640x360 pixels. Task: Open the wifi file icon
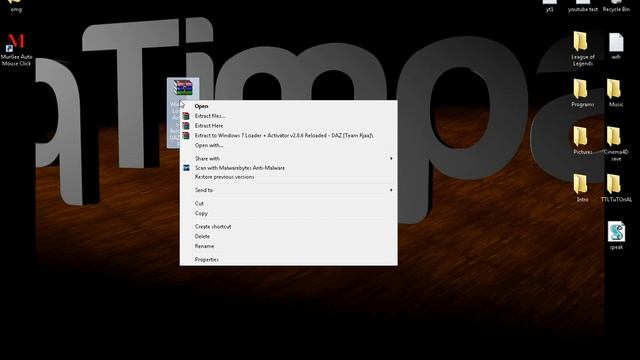pyautogui.click(x=616, y=46)
